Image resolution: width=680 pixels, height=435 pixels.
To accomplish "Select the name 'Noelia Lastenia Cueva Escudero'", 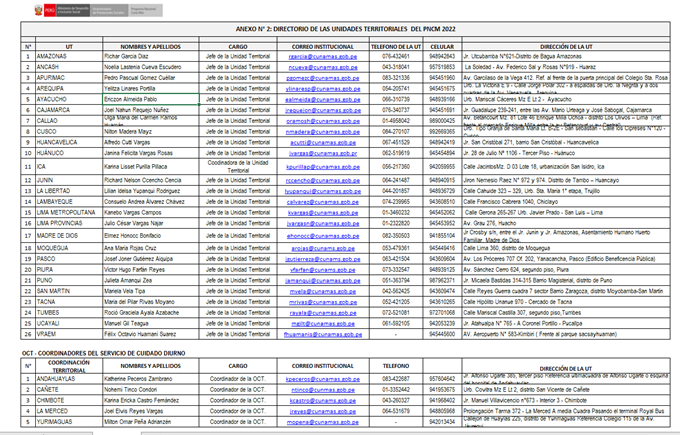I will tap(143, 67).
